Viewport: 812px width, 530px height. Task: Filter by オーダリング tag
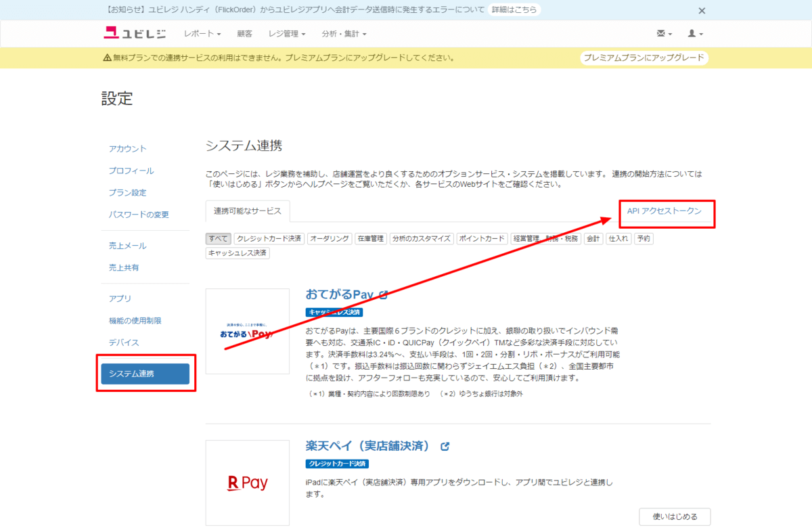pos(330,239)
